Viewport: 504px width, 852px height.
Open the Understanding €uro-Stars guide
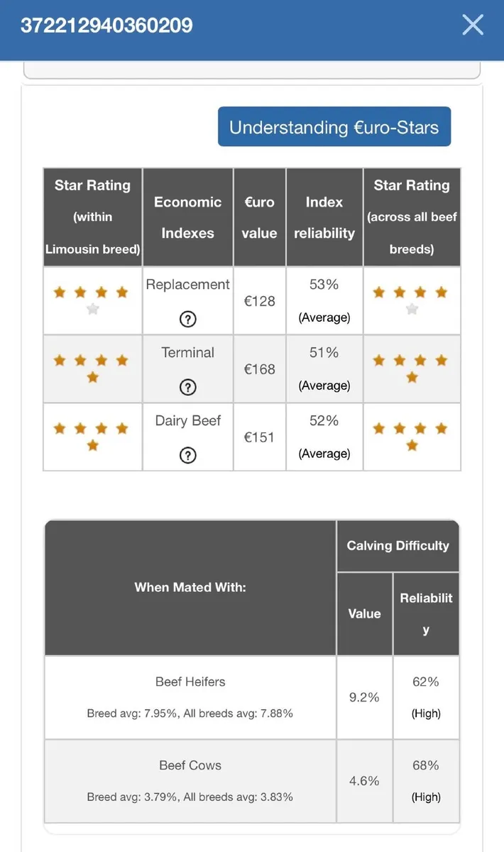tap(334, 127)
